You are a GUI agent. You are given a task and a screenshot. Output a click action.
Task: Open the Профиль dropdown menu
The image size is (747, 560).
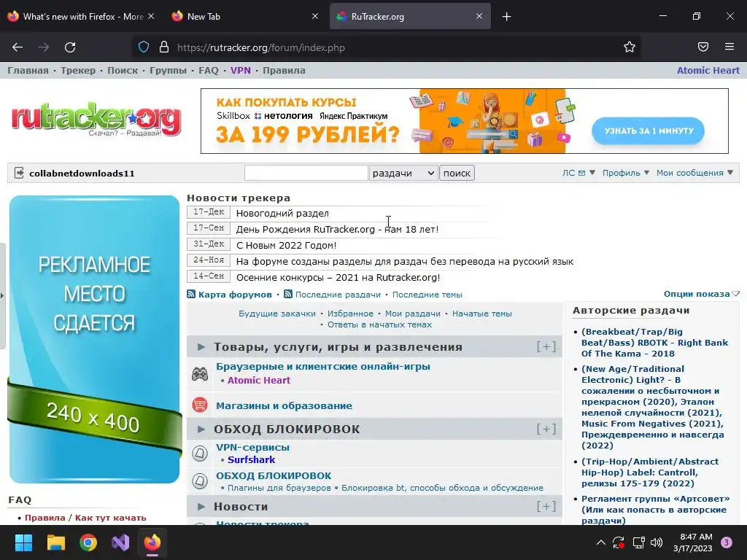tap(625, 173)
